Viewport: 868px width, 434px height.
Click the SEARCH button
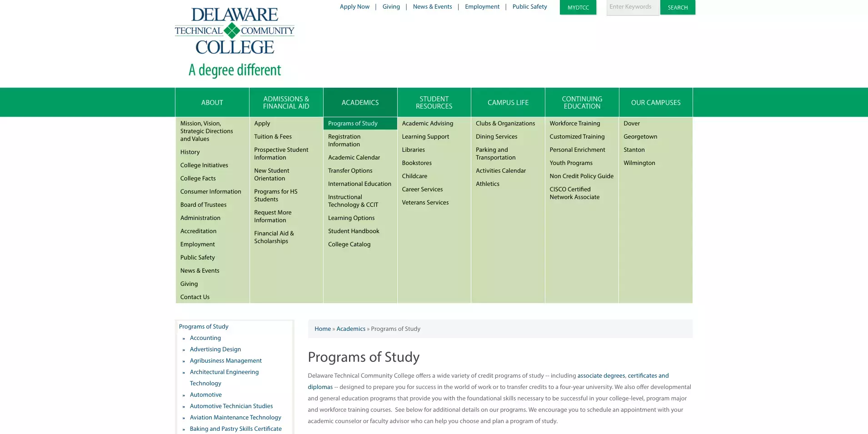678,7
